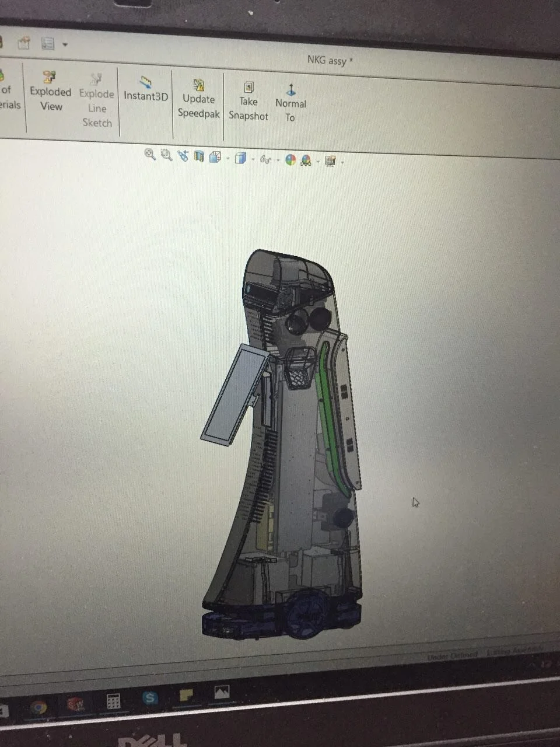Open the SolidWorks taskbar icon
Screen dimensions: 560x747
[x=75, y=704]
